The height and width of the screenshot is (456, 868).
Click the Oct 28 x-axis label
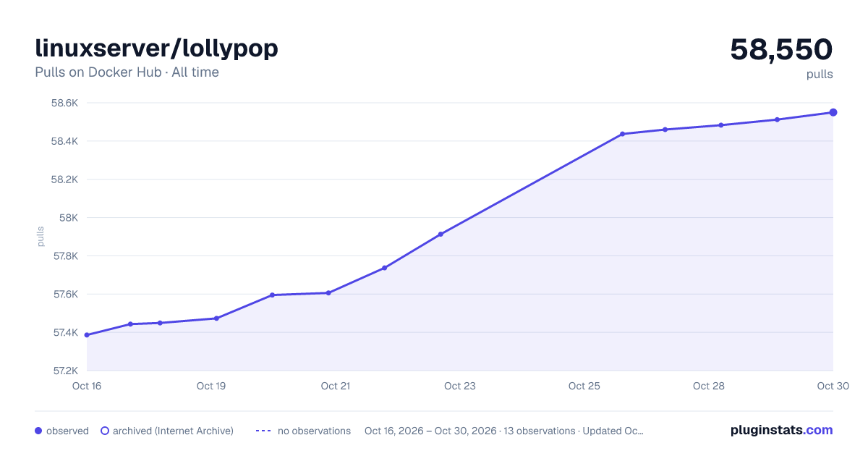point(709,386)
